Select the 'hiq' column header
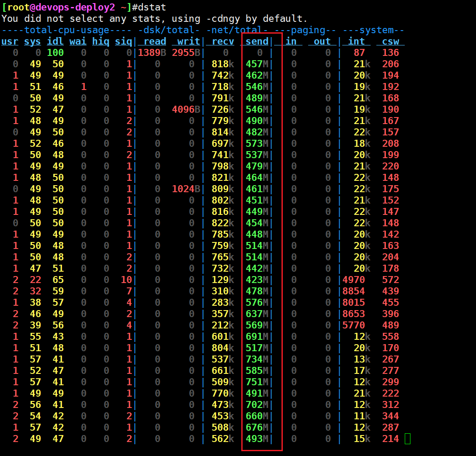Image resolution: width=476 pixels, height=456 pixels. coord(101,41)
